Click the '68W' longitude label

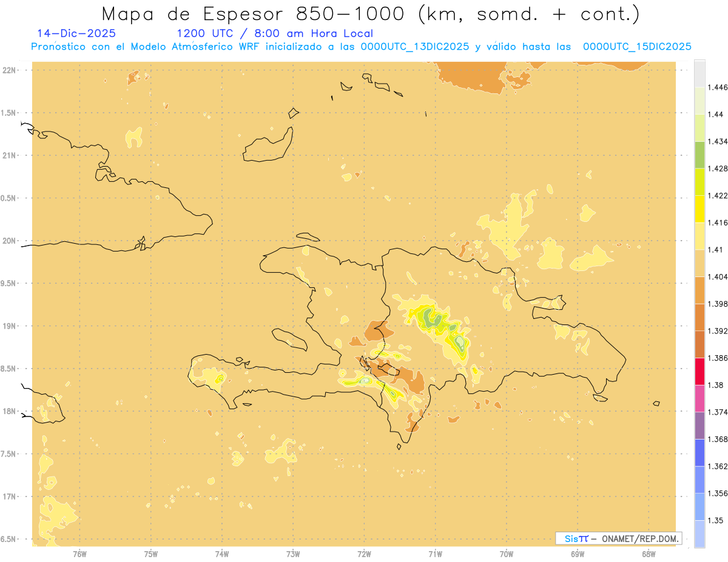tap(649, 554)
